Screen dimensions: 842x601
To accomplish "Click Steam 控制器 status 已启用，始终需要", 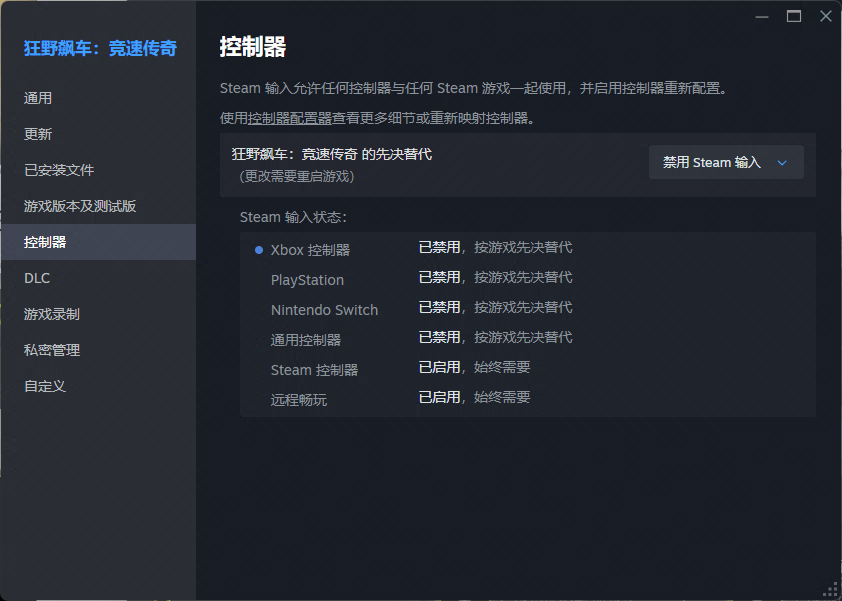I will [474, 367].
